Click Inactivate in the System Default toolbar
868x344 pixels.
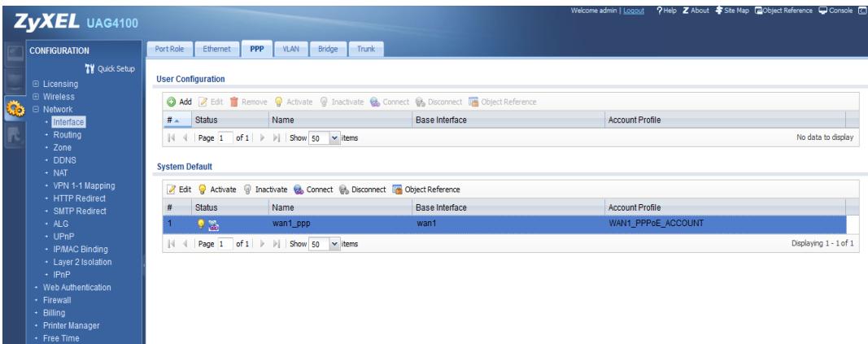point(265,189)
